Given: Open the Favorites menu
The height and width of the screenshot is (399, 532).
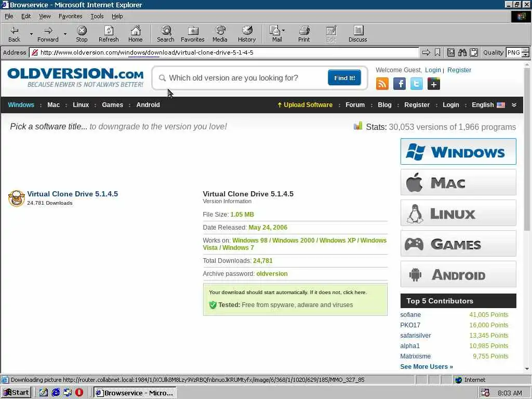Looking at the screenshot, I should tap(70, 16).
